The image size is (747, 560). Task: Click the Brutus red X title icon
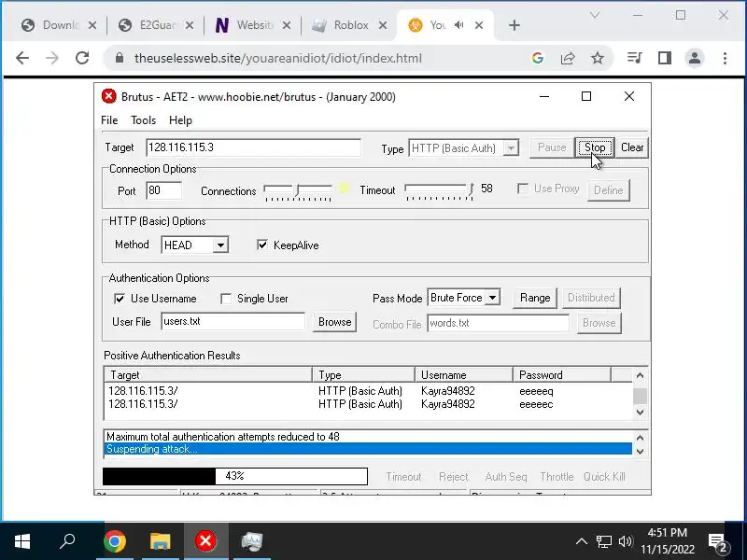coord(108,96)
